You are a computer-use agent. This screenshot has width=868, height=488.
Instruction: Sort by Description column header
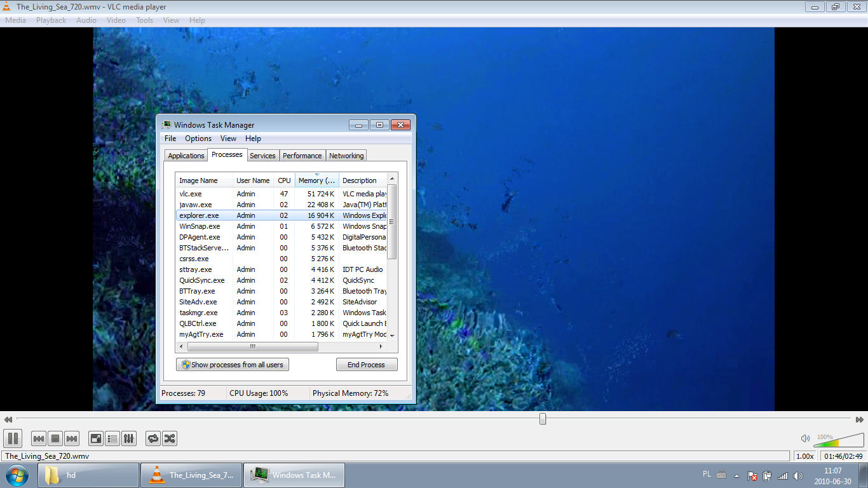[363, 180]
